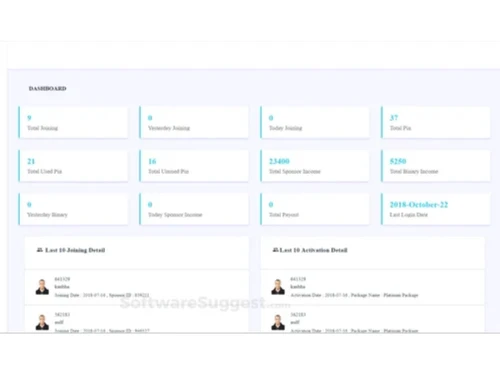Click the group icon beside Last 10 Activation Detail

275,250
